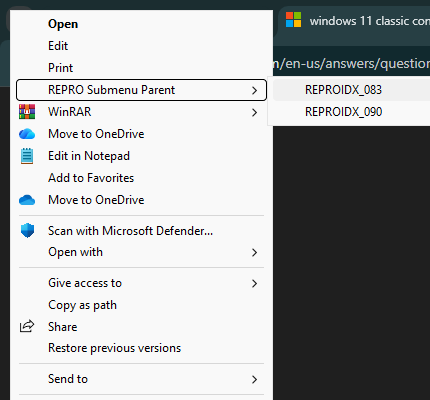
Task: Click the Microsoft Defender shield icon
Action: (27, 230)
